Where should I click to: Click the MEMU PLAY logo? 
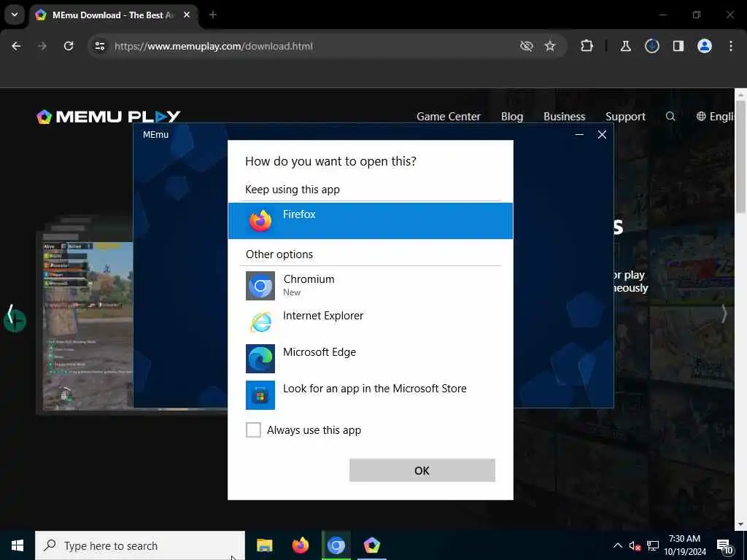(x=109, y=117)
